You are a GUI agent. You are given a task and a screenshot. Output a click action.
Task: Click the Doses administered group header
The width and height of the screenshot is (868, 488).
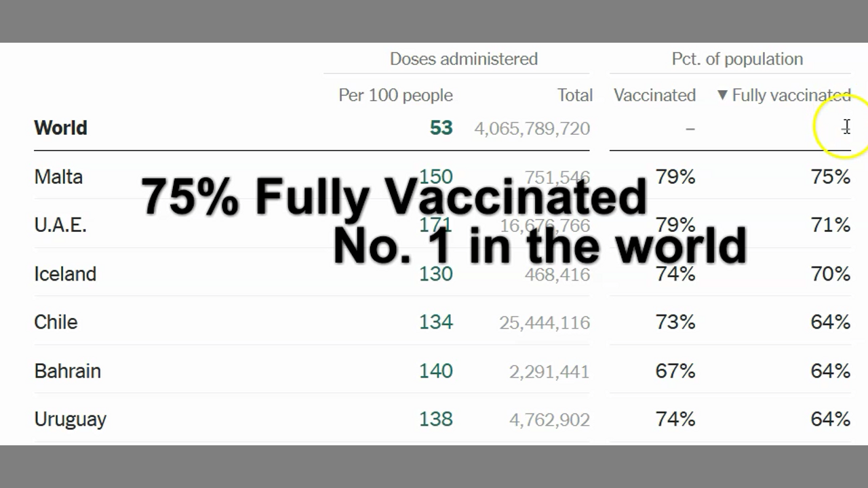[x=463, y=59]
